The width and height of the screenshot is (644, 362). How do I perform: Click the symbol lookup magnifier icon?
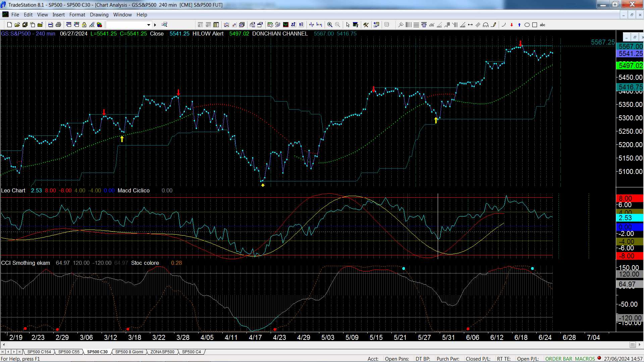tap(164, 25)
